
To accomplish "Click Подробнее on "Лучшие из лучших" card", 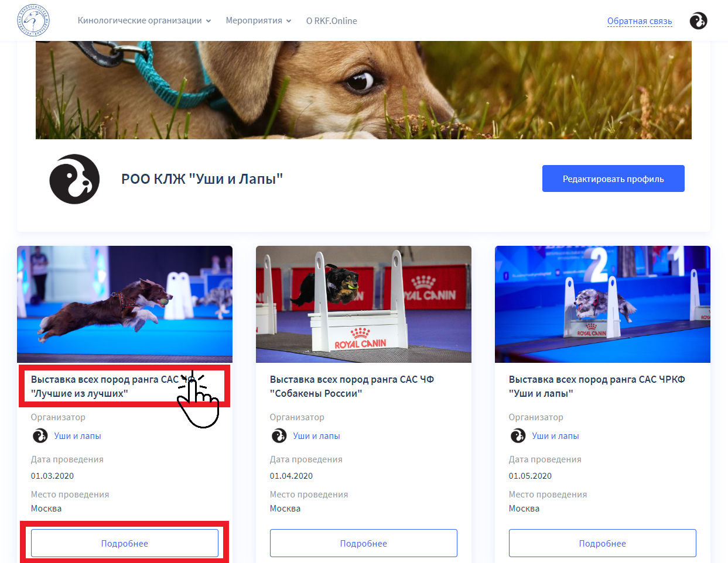I will (125, 543).
